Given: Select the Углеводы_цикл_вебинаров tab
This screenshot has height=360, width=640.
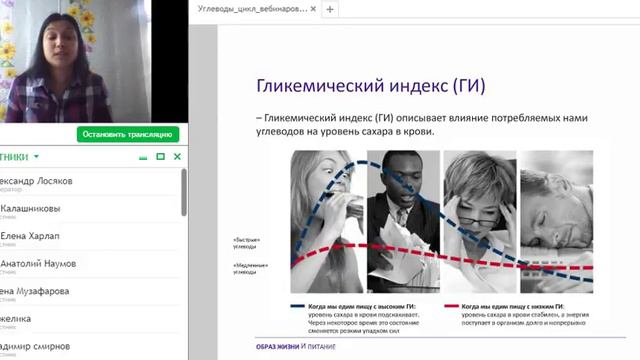Looking at the screenshot, I should (252, 9).
